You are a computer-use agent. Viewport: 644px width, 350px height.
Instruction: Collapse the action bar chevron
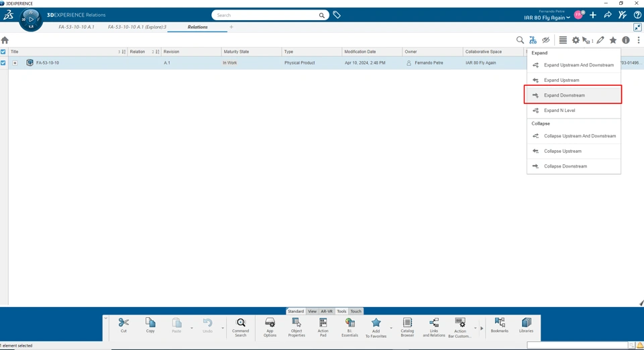[x=105, y=318]
